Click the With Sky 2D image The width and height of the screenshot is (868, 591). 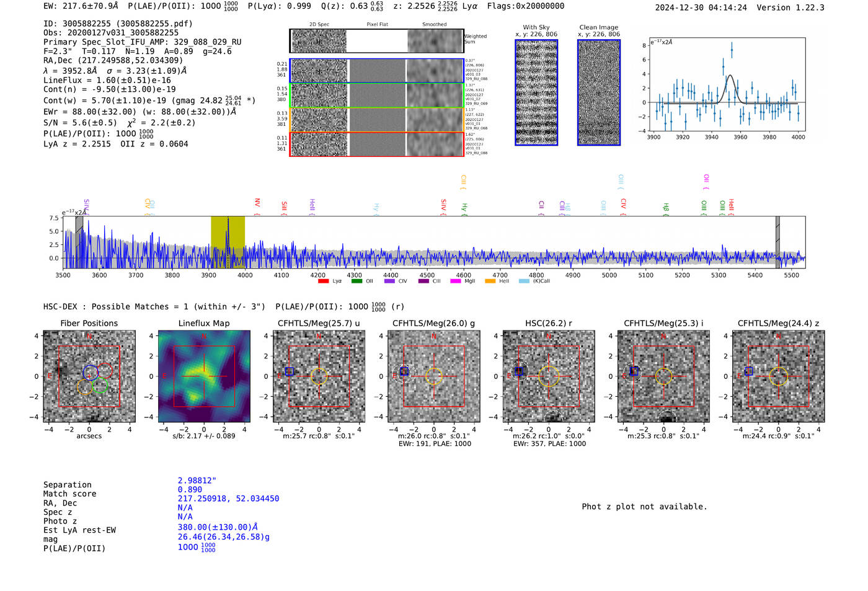[x=536, y=92]
